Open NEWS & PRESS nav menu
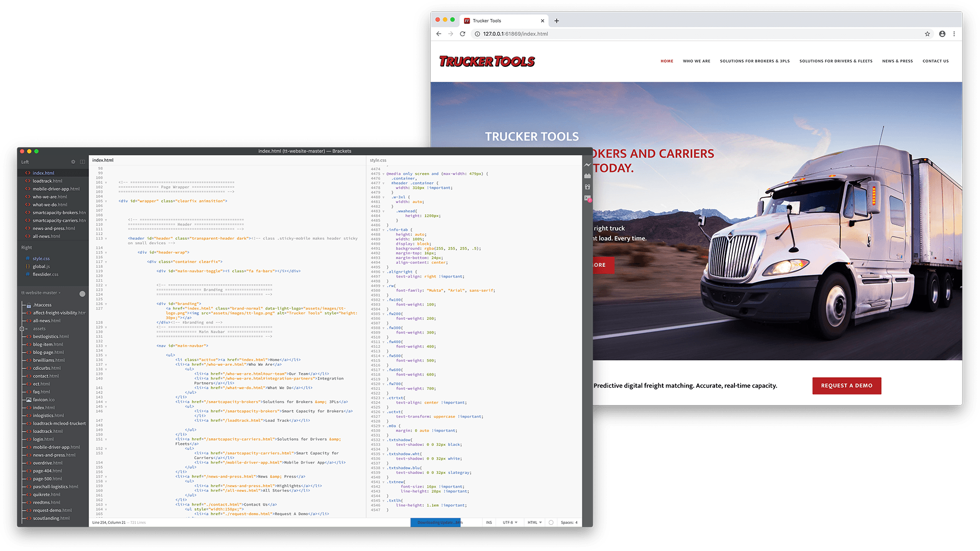This screenshot has height=551, width=980. 897,61
